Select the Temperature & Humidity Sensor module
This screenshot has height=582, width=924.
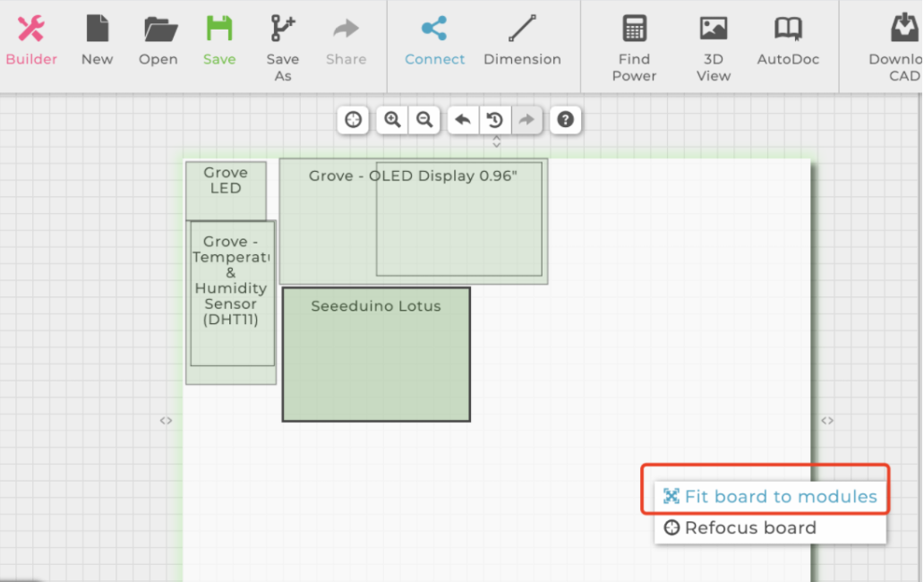[231, 303]
